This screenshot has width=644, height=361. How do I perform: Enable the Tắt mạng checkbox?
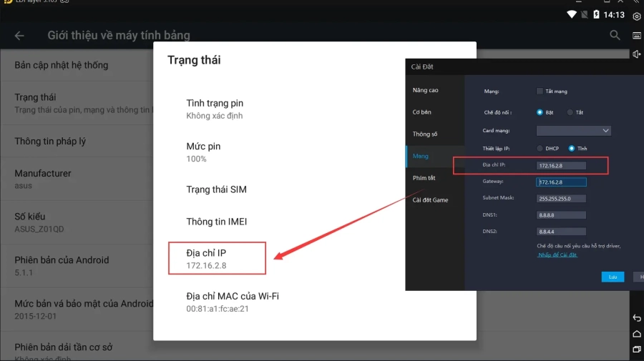[x=540, y=92]
